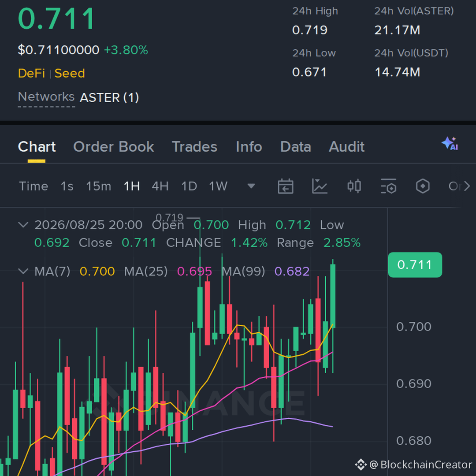Click the Seed tag

tap(70, 74)
